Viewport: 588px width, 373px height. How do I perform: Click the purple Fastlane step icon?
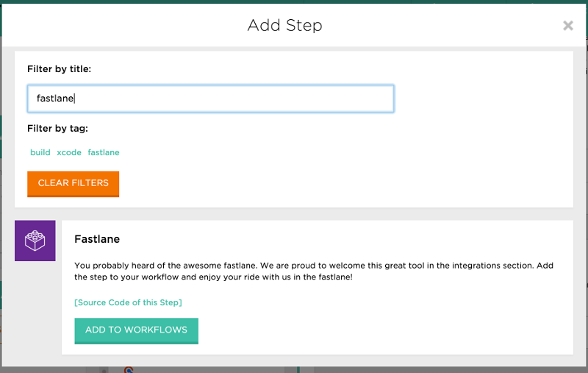[x=35, y=241]
